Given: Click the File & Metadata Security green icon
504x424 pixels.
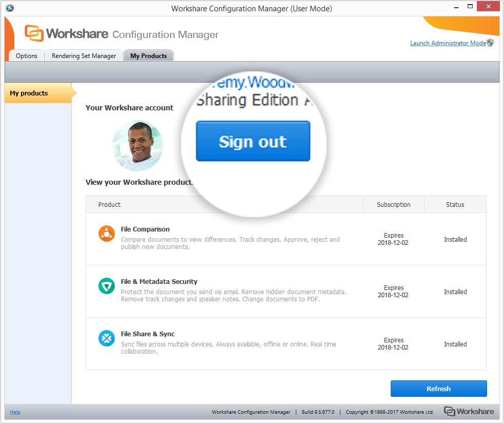Looking at the screenshot, I should click(107, 286).
